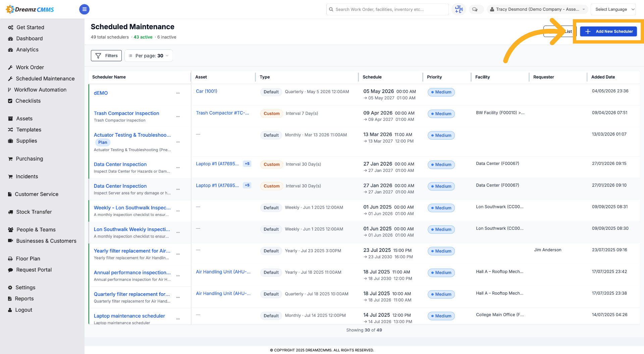This screenshot has height=354, width=644.
Task: Click Custom type badge for Trash Compactor
Action: pos(271,114)
